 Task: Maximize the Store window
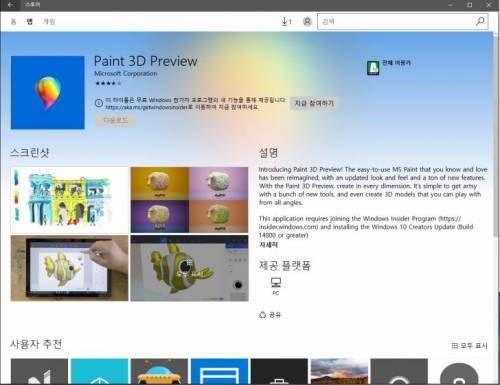tap(469, 5)
